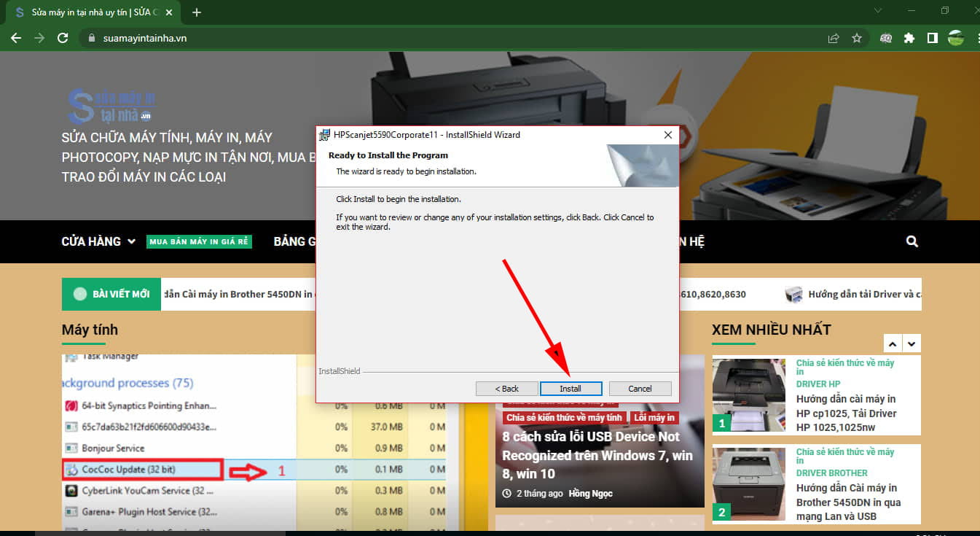The height and width of the screenshot is (536, 980).
Task: Show the next item in XEM NHIỀU NHẤT
Action: tap(912, 343)
